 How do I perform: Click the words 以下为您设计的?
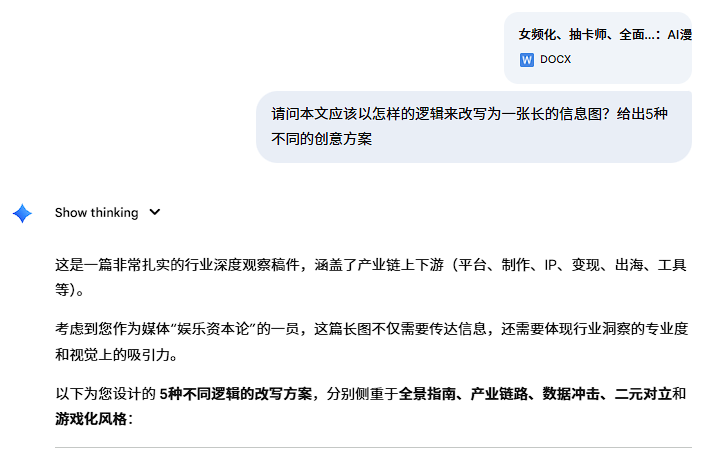(105, 393)
